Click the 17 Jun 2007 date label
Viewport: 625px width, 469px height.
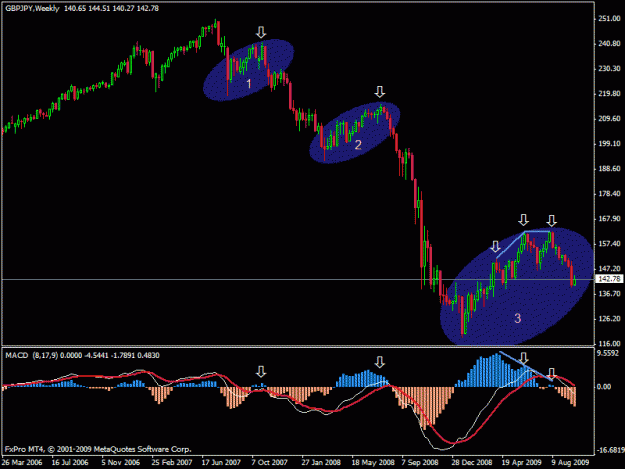click(x=221, y=463)
